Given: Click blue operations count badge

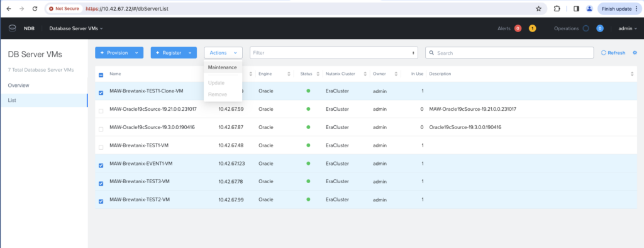Looking at the screenshot, I should click(600, 28).
